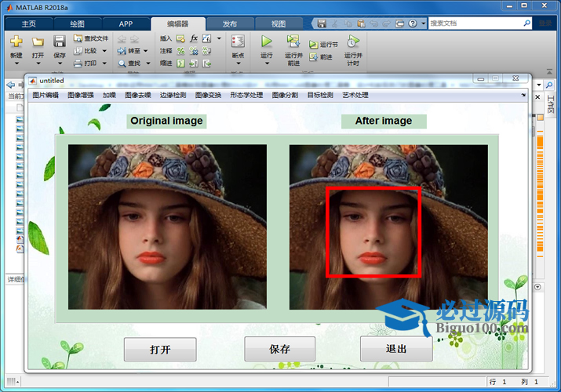Switch to the 发布 tab

(230, 24)
